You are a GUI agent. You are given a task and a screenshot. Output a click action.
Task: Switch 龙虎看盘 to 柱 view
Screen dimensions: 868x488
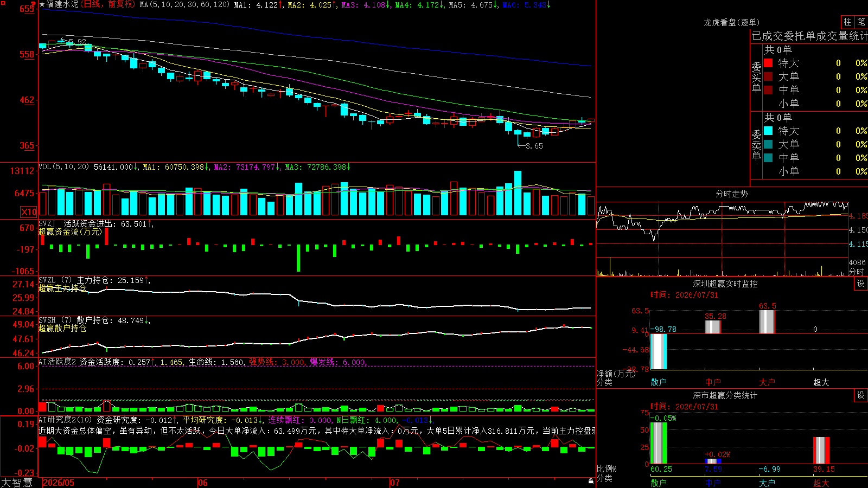(x=847, y=22)
